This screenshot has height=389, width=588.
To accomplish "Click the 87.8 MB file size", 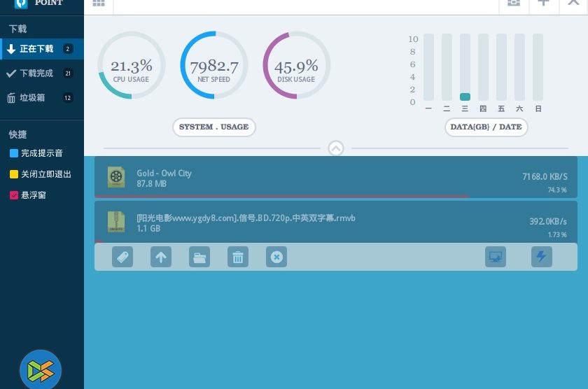I will 151,183.
